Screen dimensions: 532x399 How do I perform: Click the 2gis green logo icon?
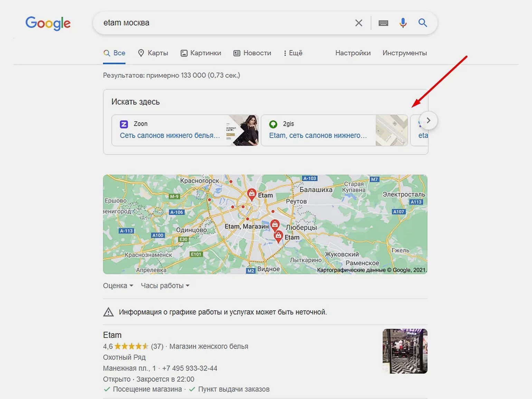[273, 124]
